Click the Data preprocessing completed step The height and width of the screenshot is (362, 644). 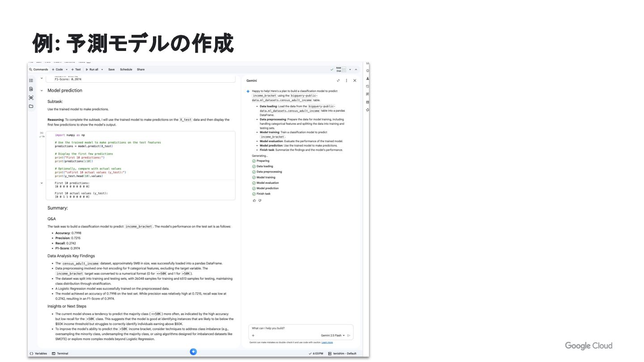(x=267, y=172)
